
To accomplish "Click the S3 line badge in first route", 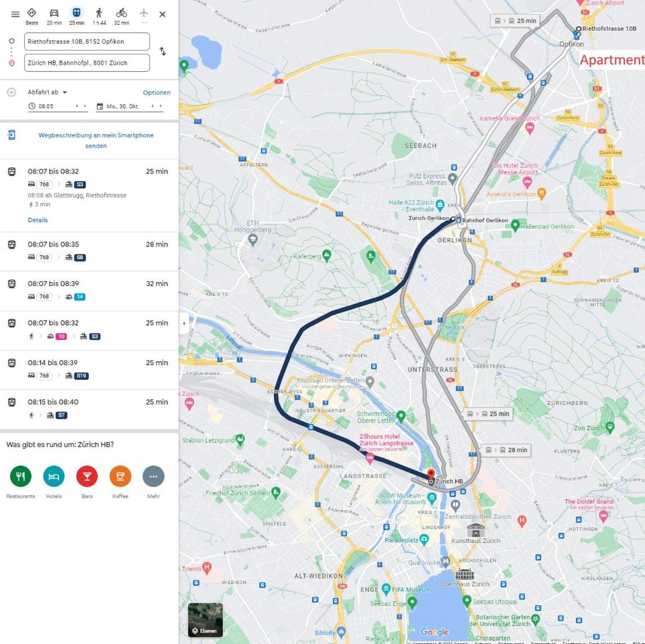I will 80,185.
